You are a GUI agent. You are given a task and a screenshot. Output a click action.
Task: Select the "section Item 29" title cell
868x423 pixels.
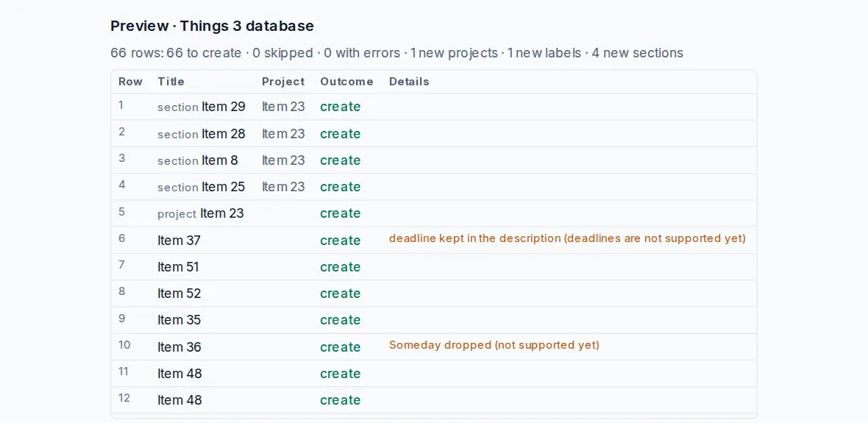pos(202,107)
